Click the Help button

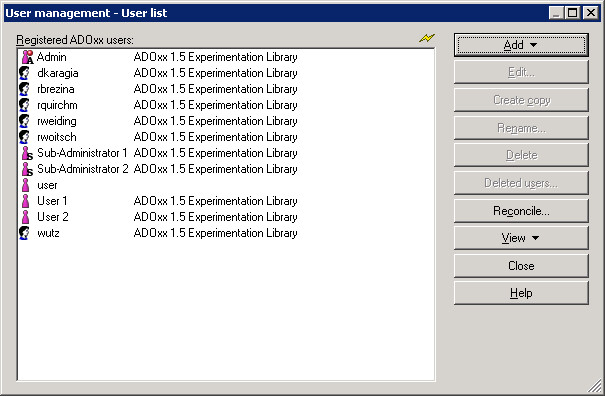point(521,293)
